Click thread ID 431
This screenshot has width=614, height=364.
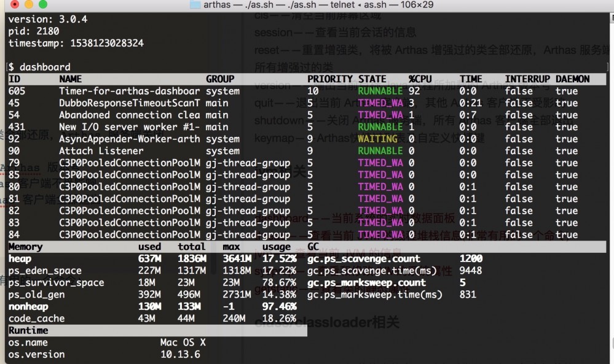[17, 127]
